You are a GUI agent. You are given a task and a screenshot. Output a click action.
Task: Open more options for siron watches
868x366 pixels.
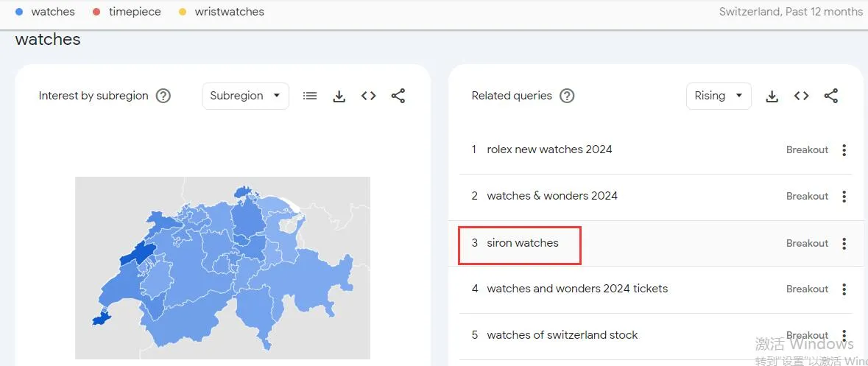pyautogui.click(x=844, y=244)
